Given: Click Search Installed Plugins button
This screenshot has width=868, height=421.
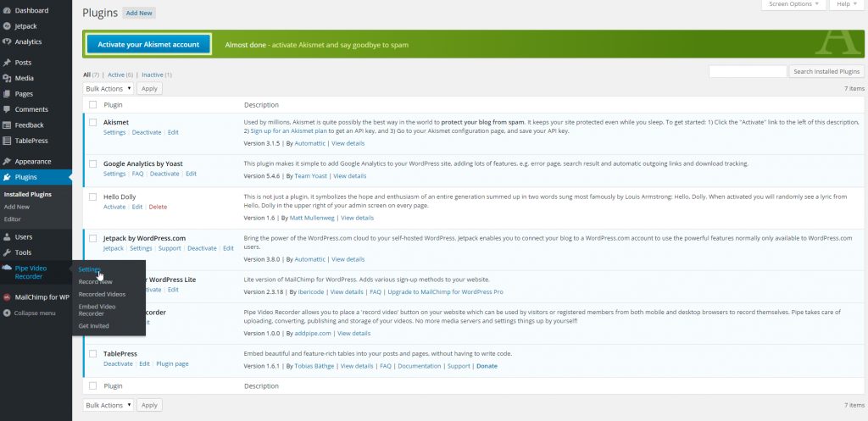Looking at the screenshot, I should click(826, 71).
